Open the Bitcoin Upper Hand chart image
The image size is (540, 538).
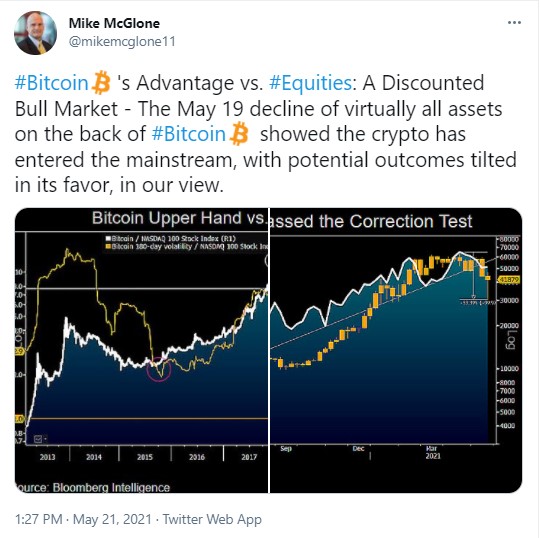[x=141, y=350]
